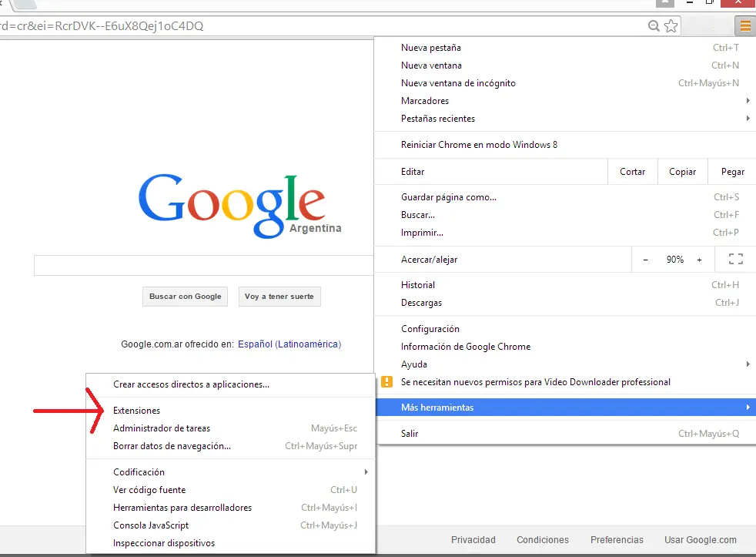Select Borrar datos de navegación...
Viewport: 756px width, 557px height.
click(230, 446)
